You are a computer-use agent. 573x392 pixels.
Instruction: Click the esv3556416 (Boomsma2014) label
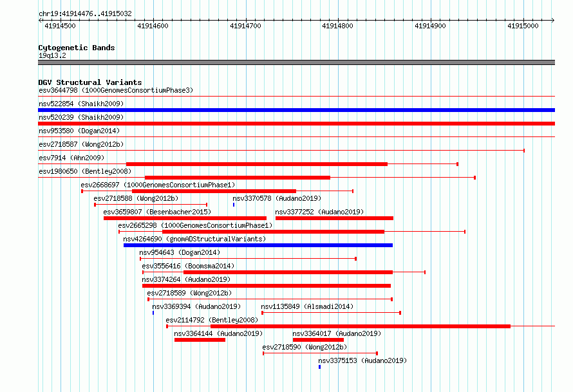click(188, 266)
